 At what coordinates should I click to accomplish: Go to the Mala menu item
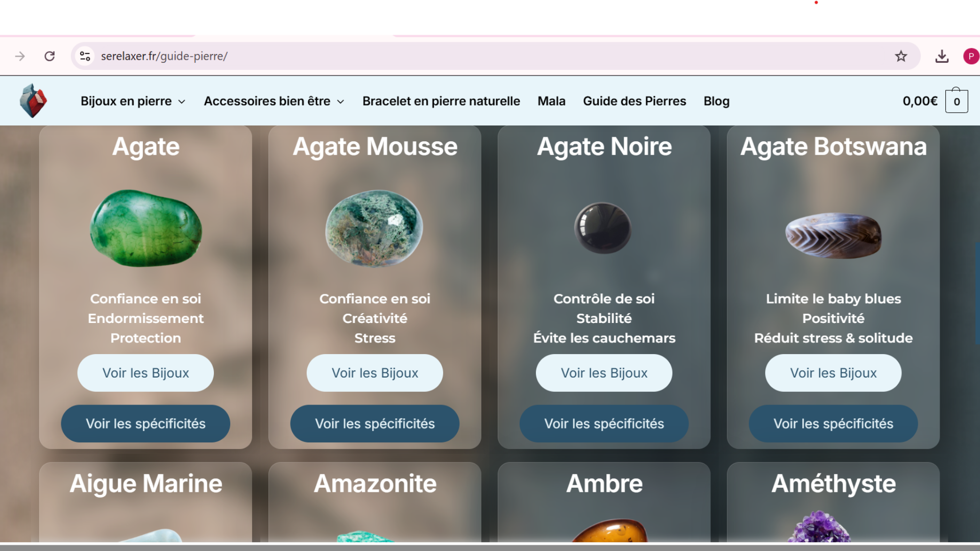551,101
